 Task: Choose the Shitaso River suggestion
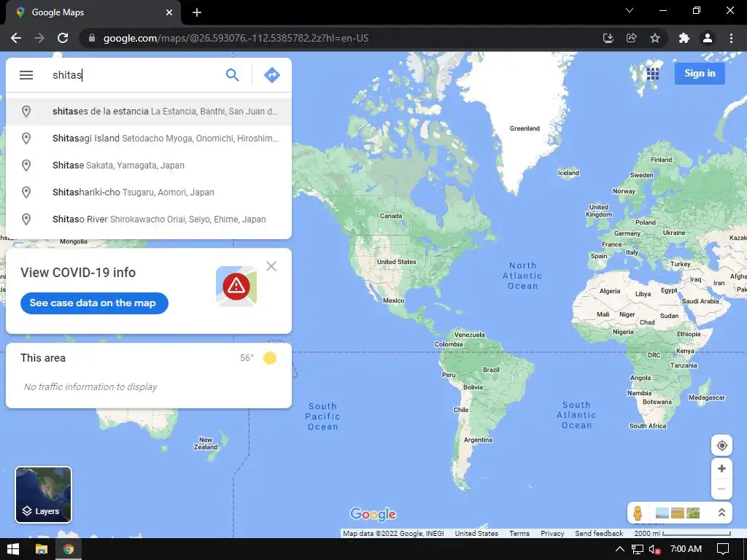tap(149, 219)
